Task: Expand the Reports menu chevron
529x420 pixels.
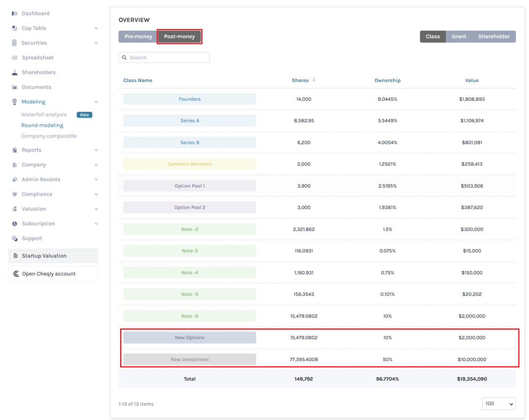Action: click(x=96, y=151)
